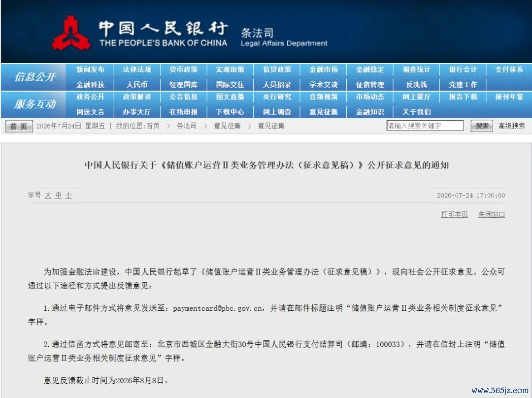Select 市场动态 menu item
Viewport: 532px width, 398px height.
370,97
